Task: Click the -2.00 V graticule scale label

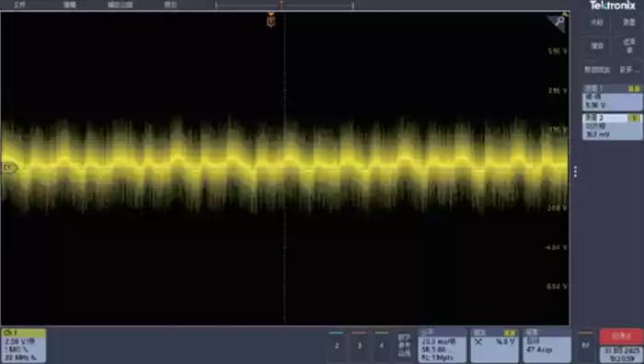Action: [557, 209]
